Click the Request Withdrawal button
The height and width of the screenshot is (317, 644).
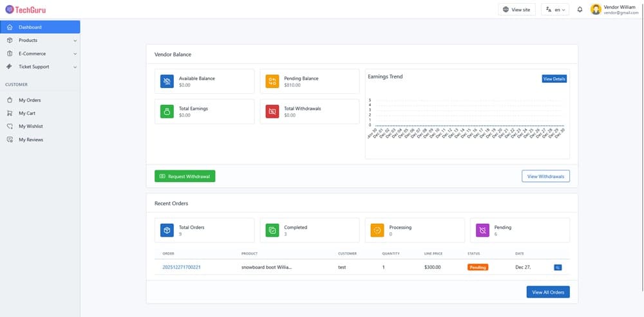[x=185, y=176]
